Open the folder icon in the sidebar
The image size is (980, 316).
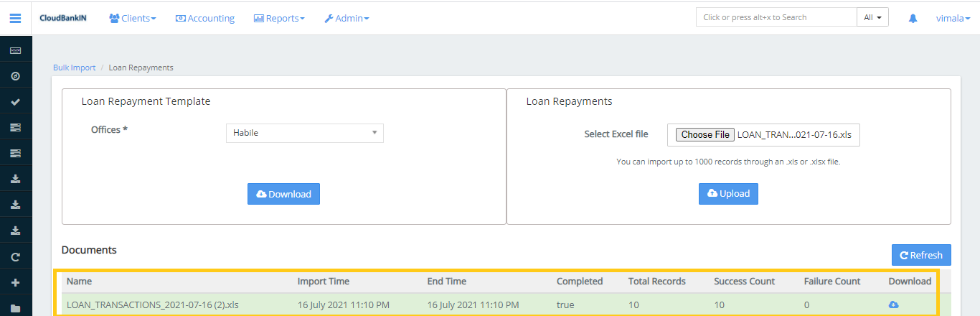15,308
